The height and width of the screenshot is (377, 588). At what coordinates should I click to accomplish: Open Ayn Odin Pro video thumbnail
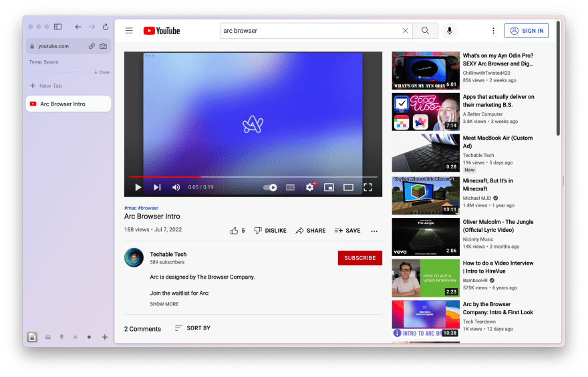[x=426, y=71]
